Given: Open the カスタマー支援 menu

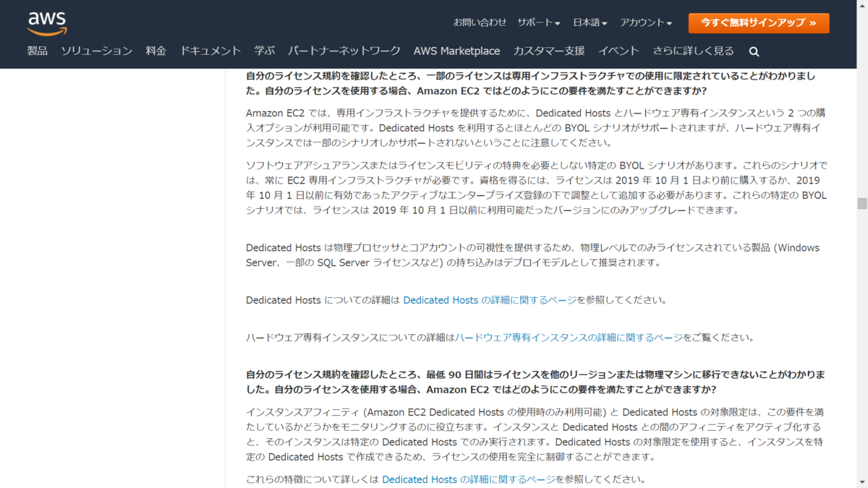Looking at the screenshot, I should 549,51.
